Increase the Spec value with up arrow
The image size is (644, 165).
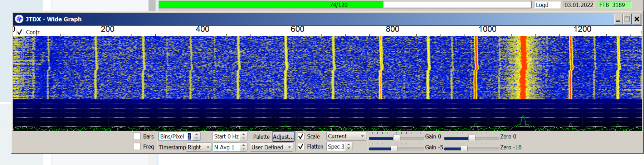349,145
